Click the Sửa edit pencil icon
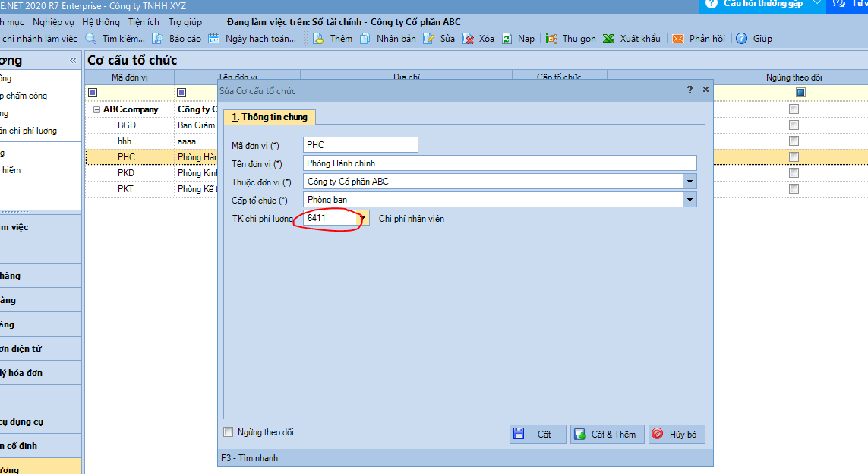Viewport: 868px width, 474px height. (x=428, y=39)
